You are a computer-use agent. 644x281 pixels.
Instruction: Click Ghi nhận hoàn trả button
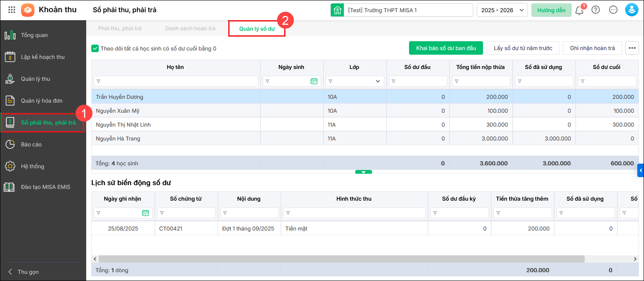(592, 48)
